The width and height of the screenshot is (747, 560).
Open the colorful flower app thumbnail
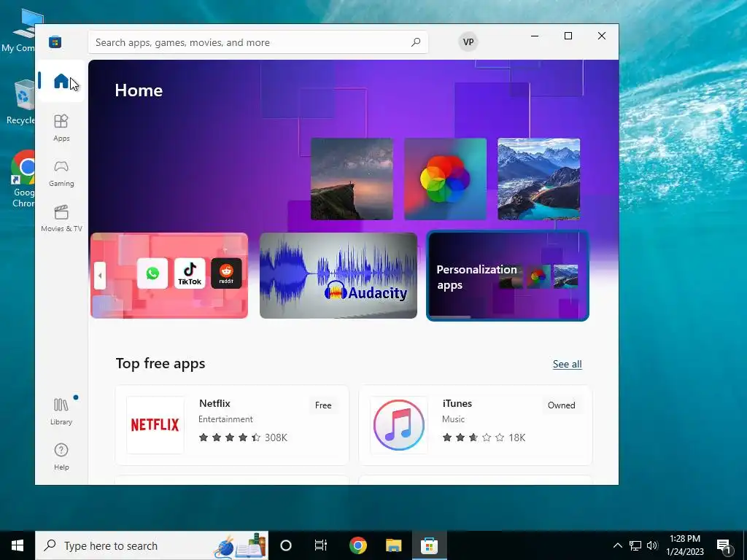(446, 179)
